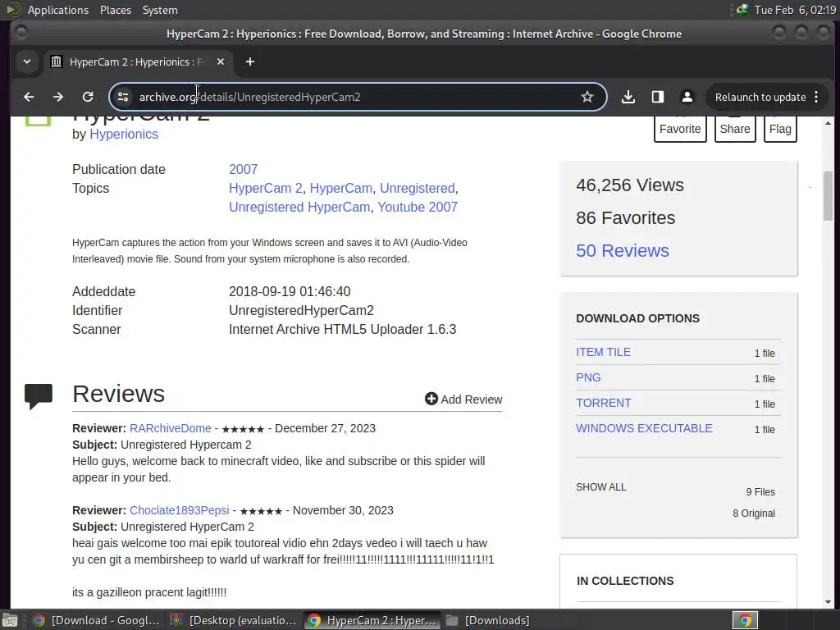840x630 pixels.
Task: Click SHOW ALL download files
Action: 601,487
